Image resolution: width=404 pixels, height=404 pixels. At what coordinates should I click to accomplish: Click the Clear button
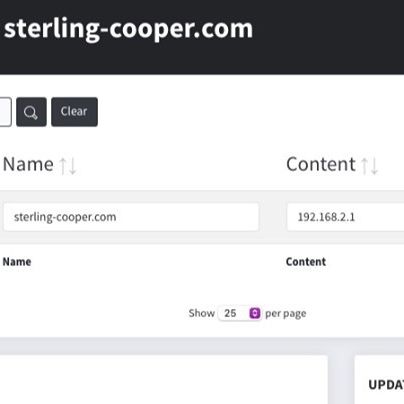[74, 112]
